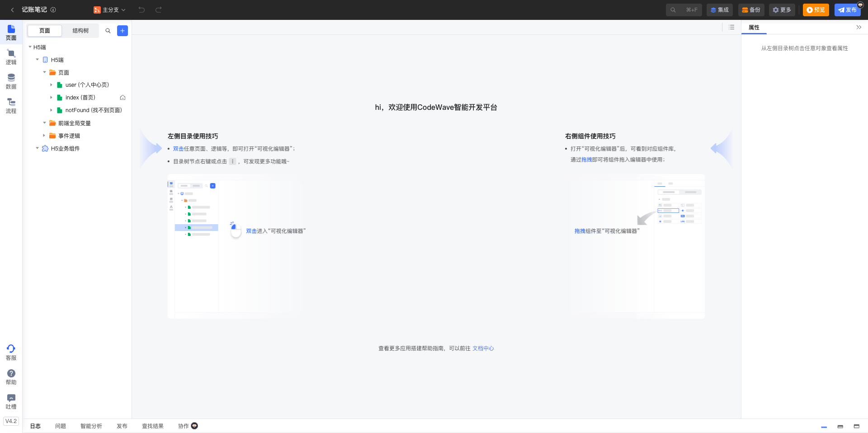This screenshot has width=868, height=433.
Task: Click the blue + icon to add a page
Action: [x=122, y=31]
